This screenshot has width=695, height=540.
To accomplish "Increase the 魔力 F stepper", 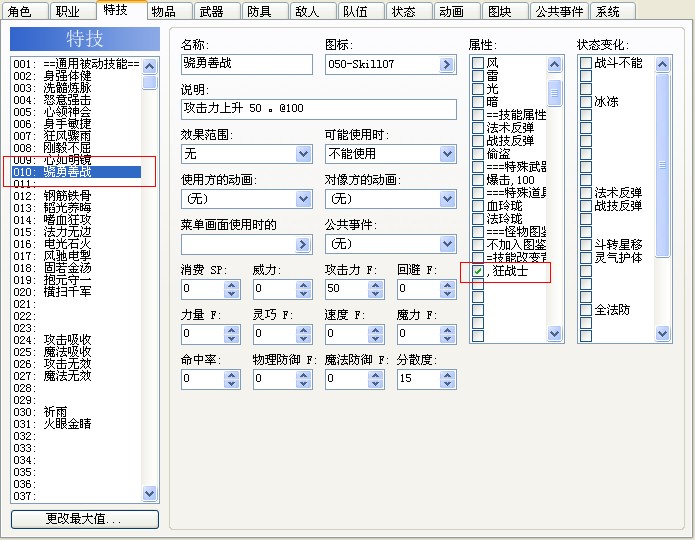I will (x=447, y=329).
